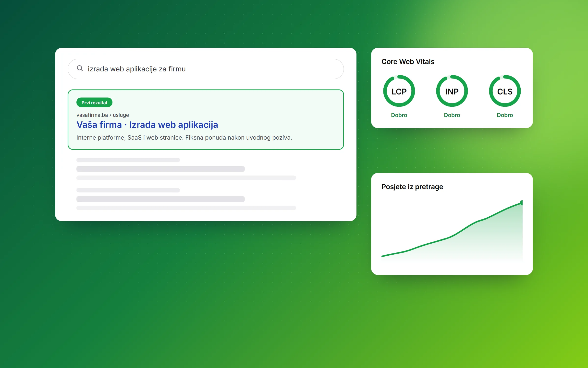Image resolution: width=588 pixels, height=368 pixels.
Task: Select the 'Interne platforme, SaaS' description text
Action: pos(184,138)
